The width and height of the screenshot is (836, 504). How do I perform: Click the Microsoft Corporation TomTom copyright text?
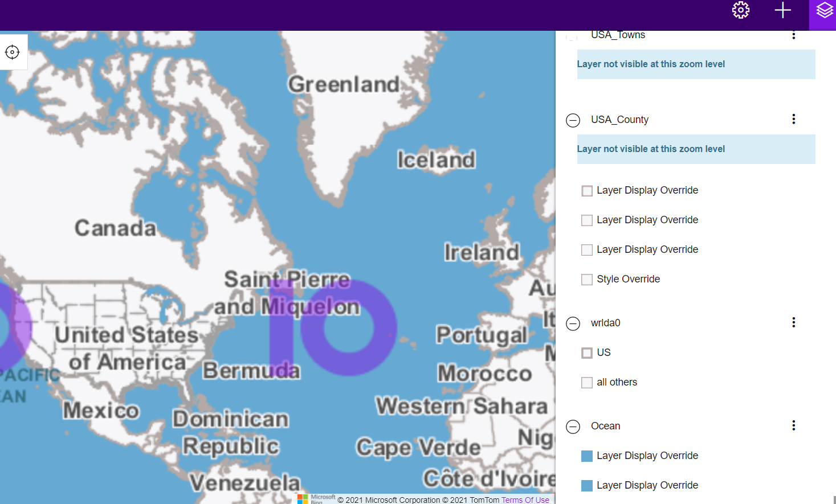coord(418,500)
